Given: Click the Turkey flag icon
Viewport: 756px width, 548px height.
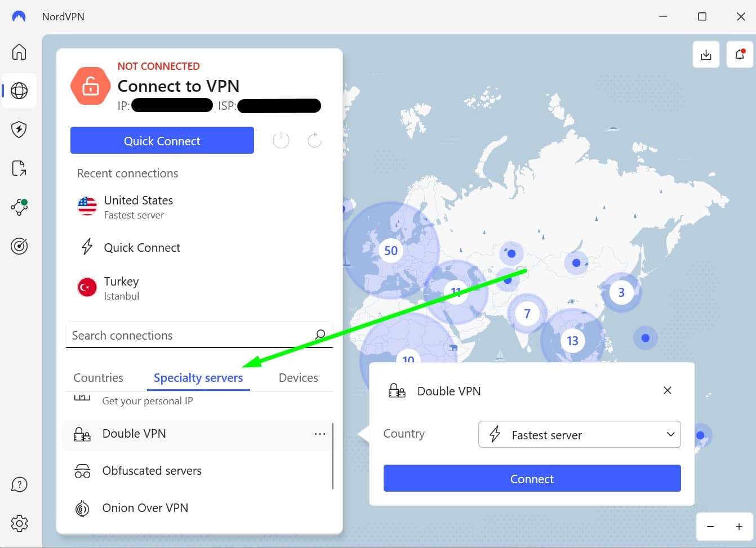Looking at the screenshot, I should [x=87, y=287].
